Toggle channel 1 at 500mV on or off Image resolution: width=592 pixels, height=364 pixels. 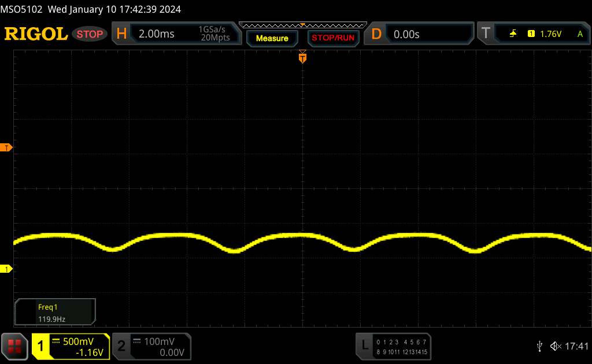coord(71,346)
